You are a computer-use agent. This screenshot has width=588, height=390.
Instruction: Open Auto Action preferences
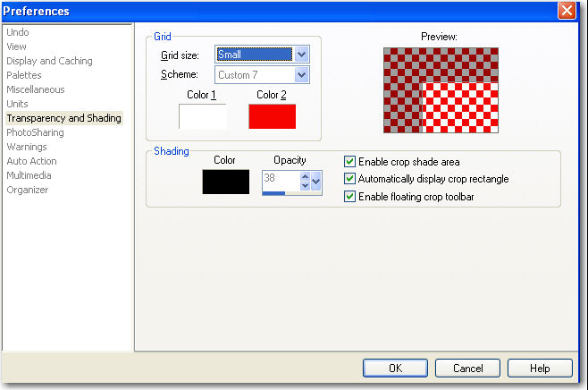[32, 161]
